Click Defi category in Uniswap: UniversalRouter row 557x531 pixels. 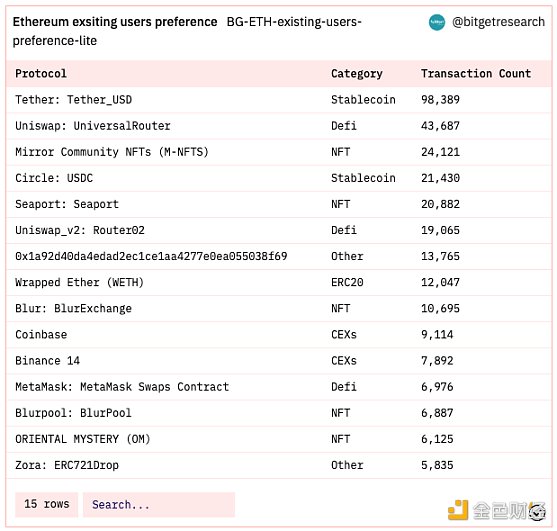[344, 126]
